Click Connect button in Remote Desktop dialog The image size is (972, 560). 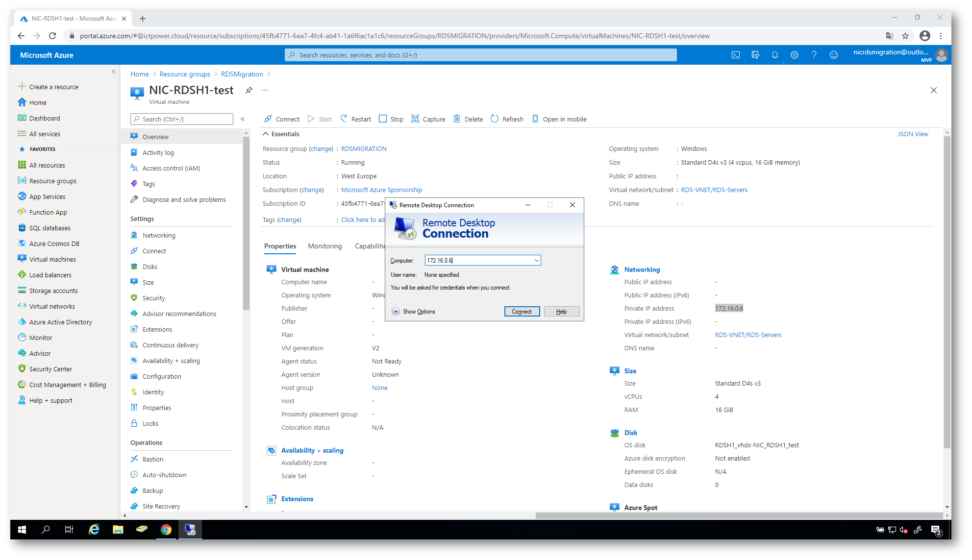[522, 312]
